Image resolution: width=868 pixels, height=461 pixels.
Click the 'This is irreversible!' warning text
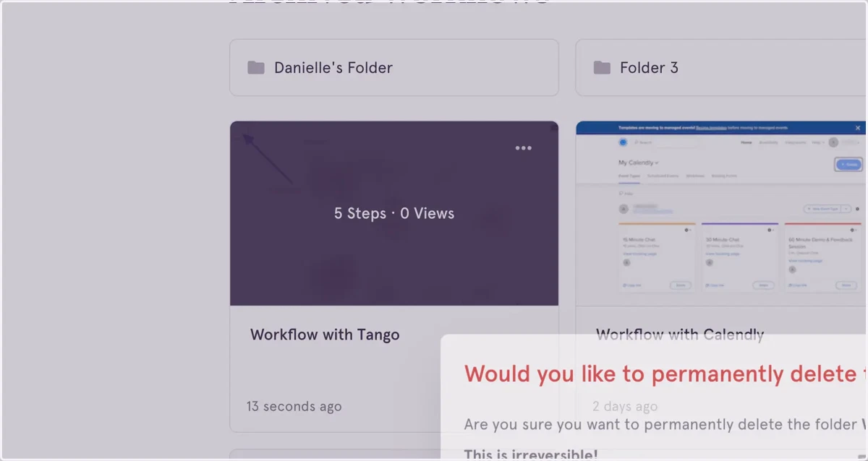[x=531, y=454]
